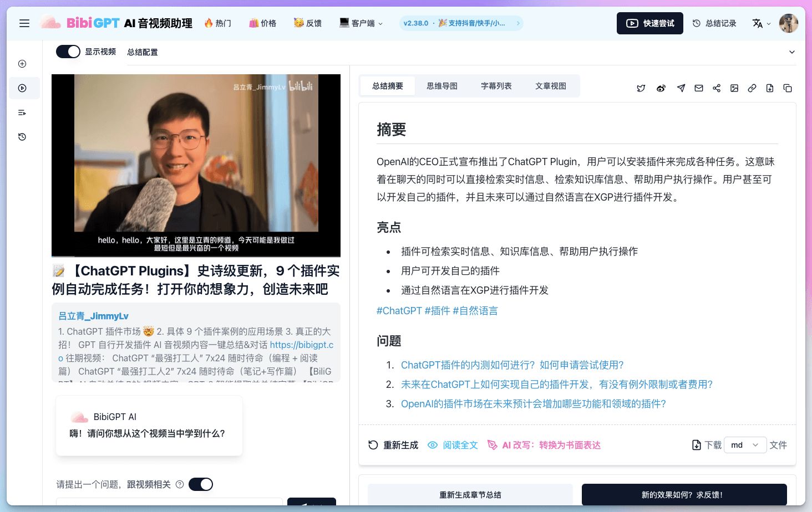Open md file format dropdown
Image resolution: width=812 pixels, height=512 pixels.
(745, 445)
